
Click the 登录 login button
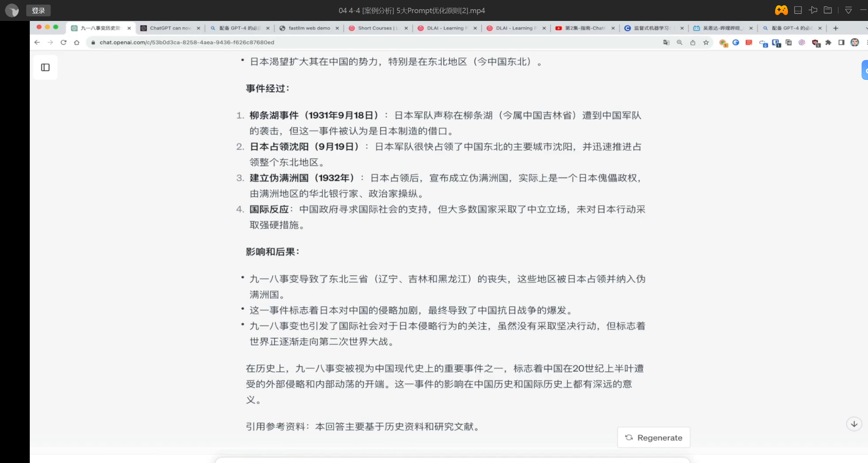pyautogui.click(x=38, y=11)
